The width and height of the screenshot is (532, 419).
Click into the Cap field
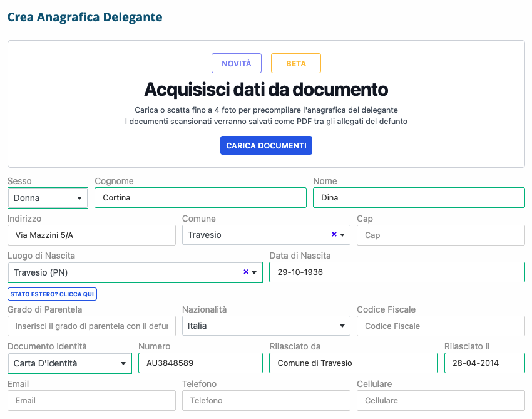click(x=441, y=235)
